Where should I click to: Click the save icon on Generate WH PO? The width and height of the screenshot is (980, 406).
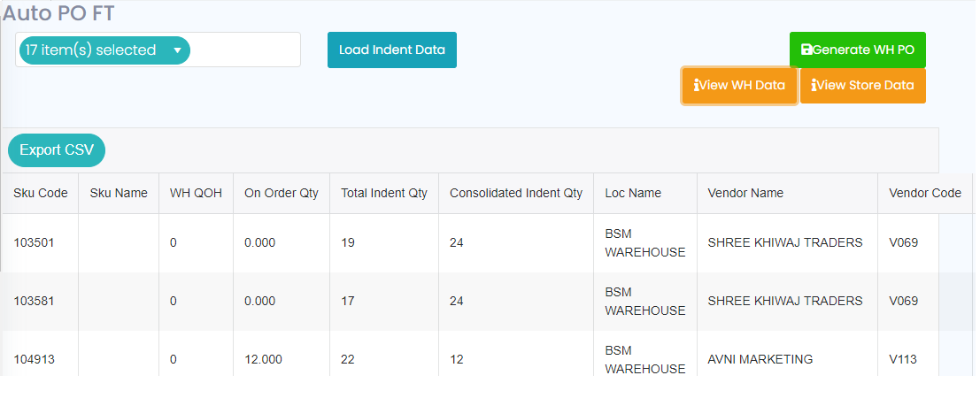(806, 50)
